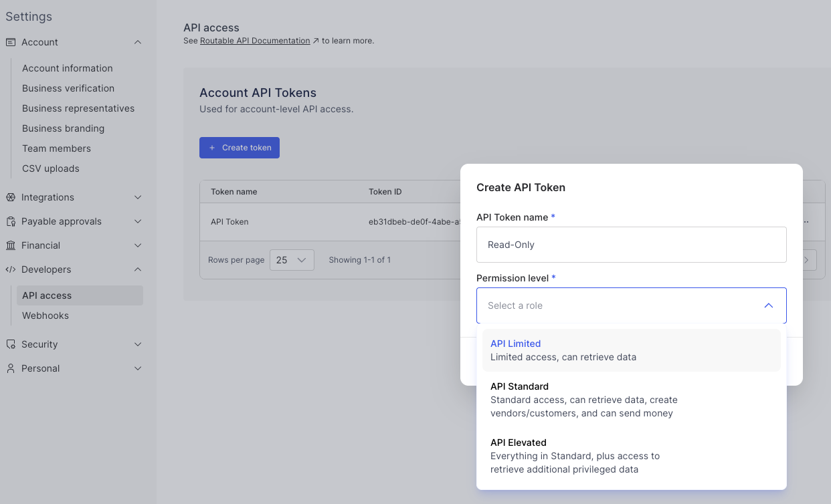The image size is (831, 504).
Task: Open the Rows per page dropdown
Action: pos(292,260)
